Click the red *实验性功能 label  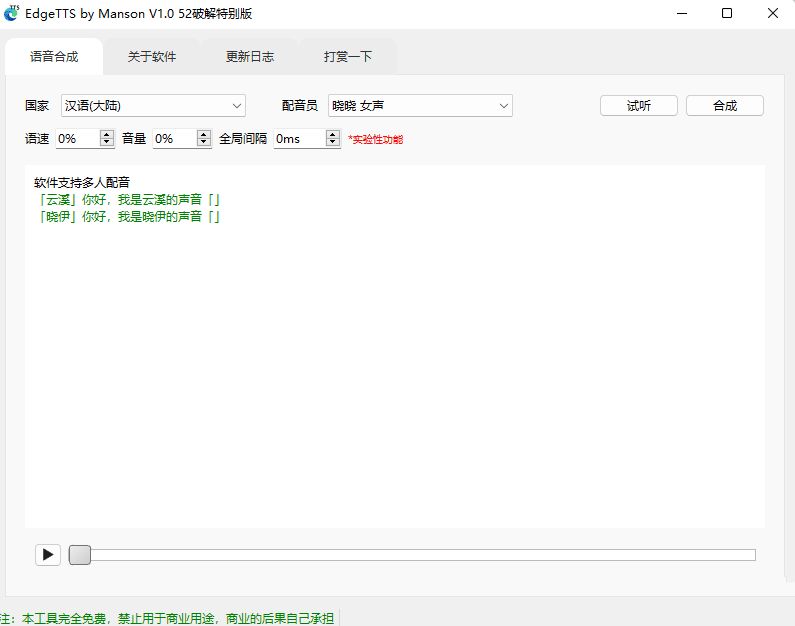click(x=375, y=139)
